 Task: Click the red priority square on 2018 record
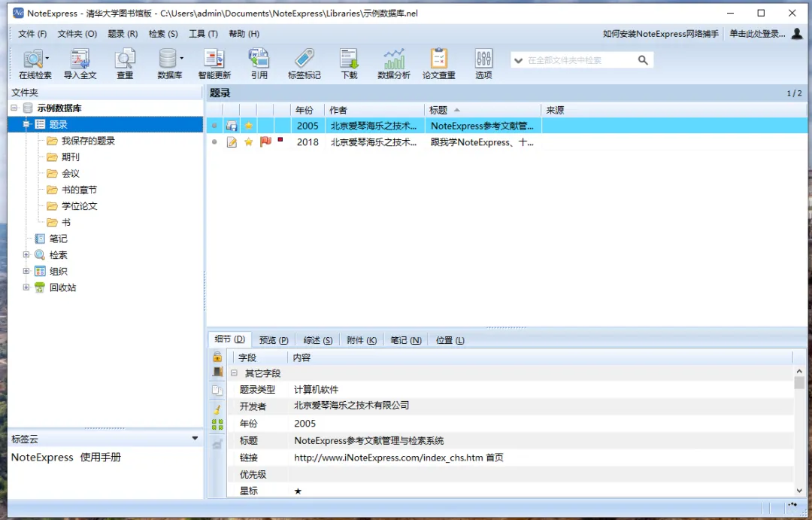pyautogui.click(x=280, y=139)
